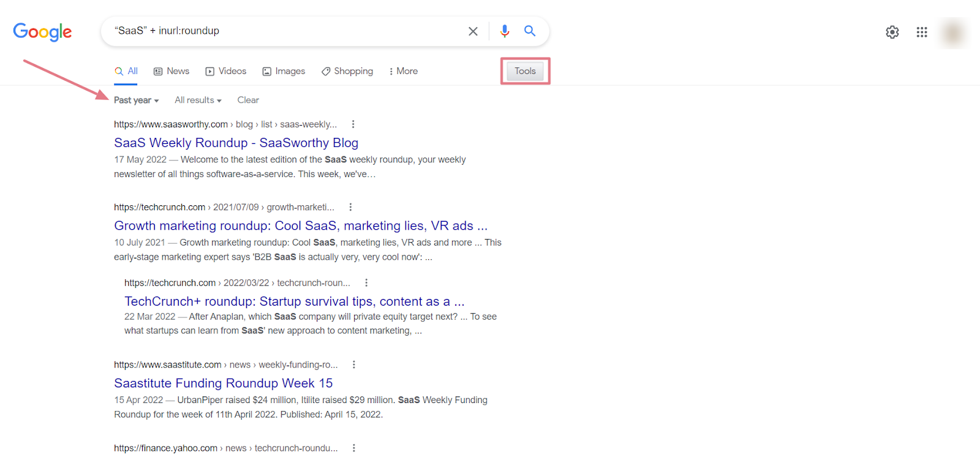
Task: Open SaaS Weekly Roundup - SaaSworthy Blog
Action: (236, 143)
